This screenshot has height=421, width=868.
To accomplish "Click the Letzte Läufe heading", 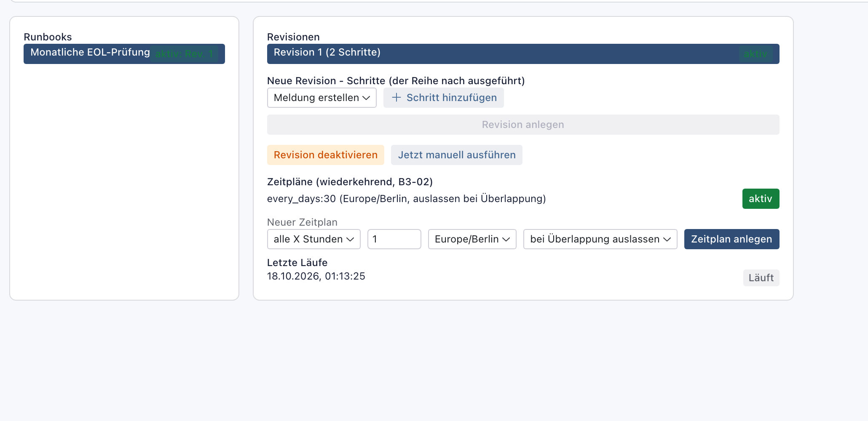I will [297, 263].
